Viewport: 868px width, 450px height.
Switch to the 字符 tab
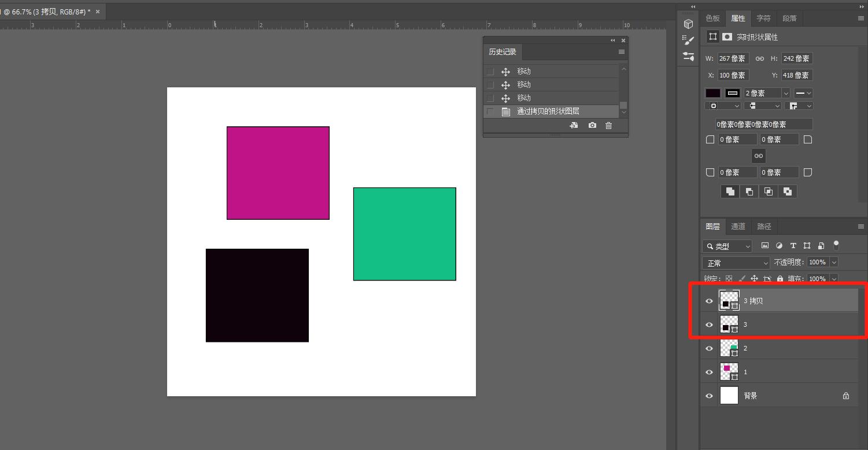tap(763, 18)
